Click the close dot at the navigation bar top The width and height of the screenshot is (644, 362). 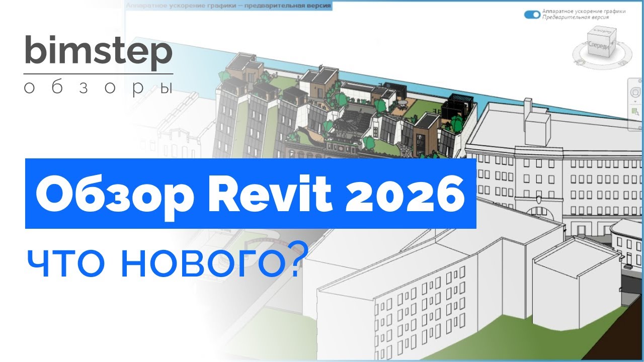pyautogui.click(x=640, y=80)
